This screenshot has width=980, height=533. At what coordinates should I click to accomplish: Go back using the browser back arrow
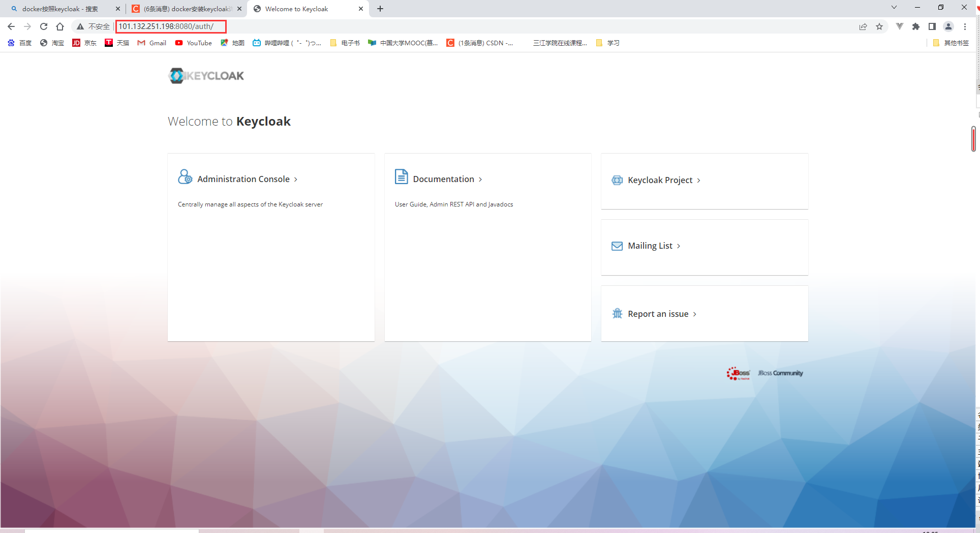pos(11,26)
